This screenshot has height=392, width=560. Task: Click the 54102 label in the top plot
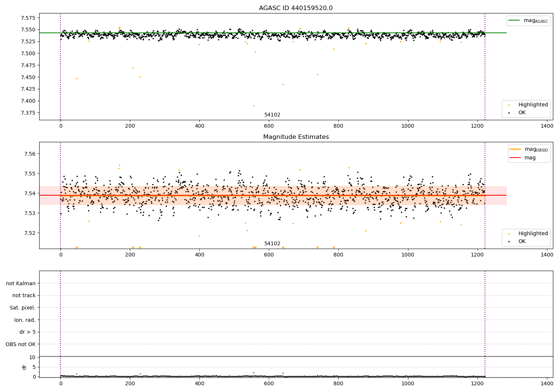(x=272, y=115)
